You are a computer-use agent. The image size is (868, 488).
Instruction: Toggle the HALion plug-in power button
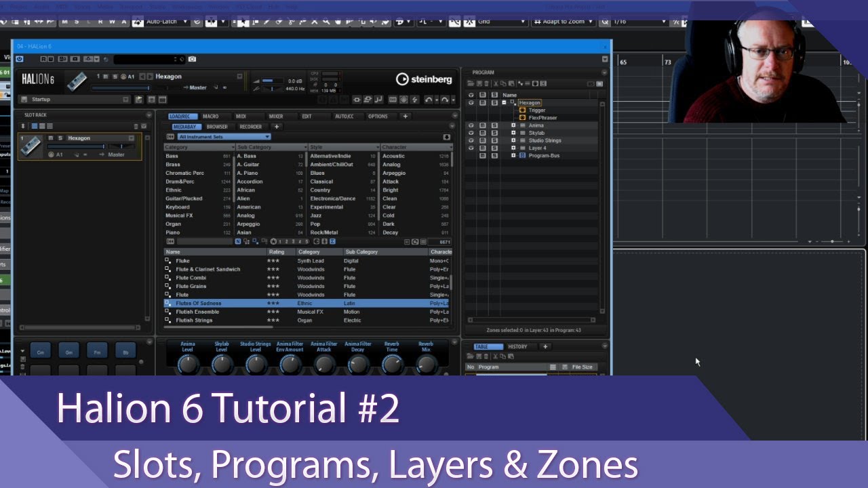tap(20, 59)
